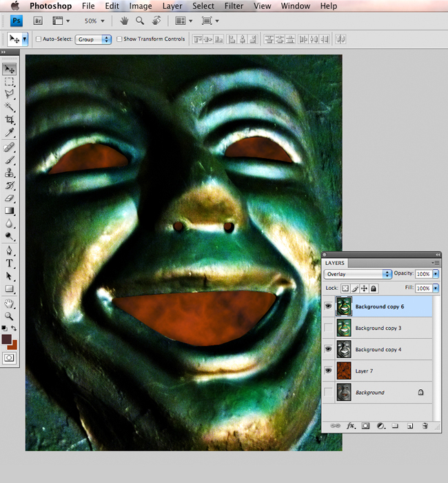This screenshot has height=483, width=448.
Task: Link layers in the Layers panel
Action: tap(335, 426)
